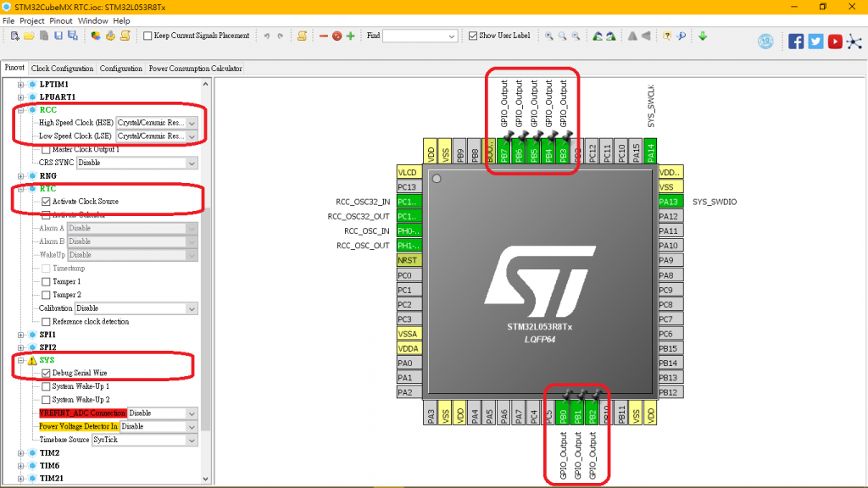Zoom out of the chip view
The width and height of the screenshot is (868, 488).
coord(576,36)
